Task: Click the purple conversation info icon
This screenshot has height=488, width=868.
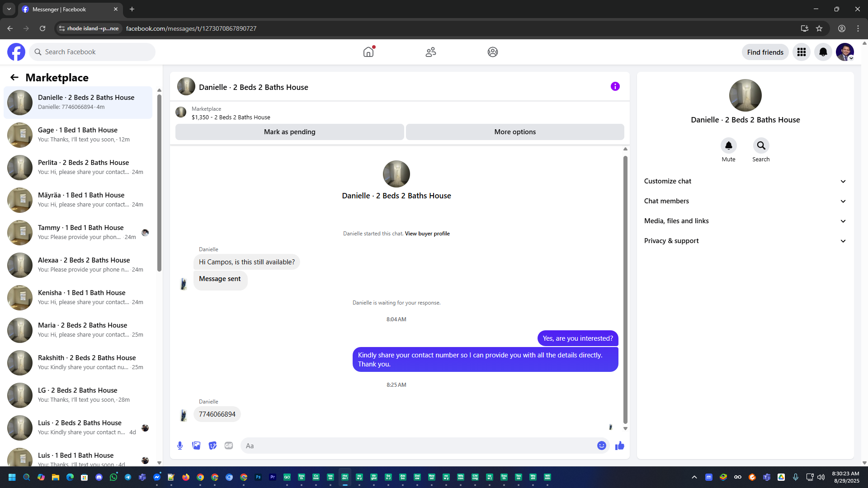Action: point(615,86)
